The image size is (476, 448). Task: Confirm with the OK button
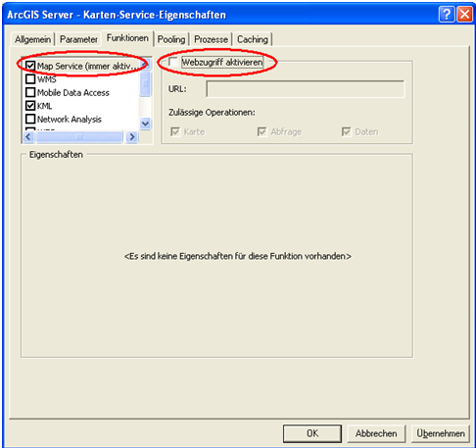(312, 433)
